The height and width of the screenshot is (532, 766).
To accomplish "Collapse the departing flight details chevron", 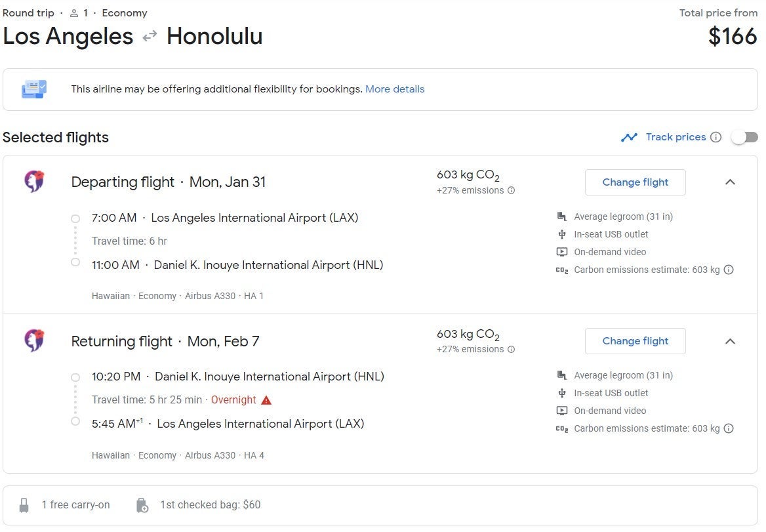I will coord(730,182).
